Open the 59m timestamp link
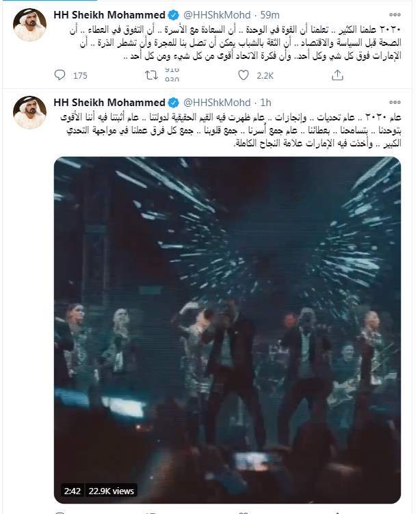The image size is (420, 514). coord(270,15)
